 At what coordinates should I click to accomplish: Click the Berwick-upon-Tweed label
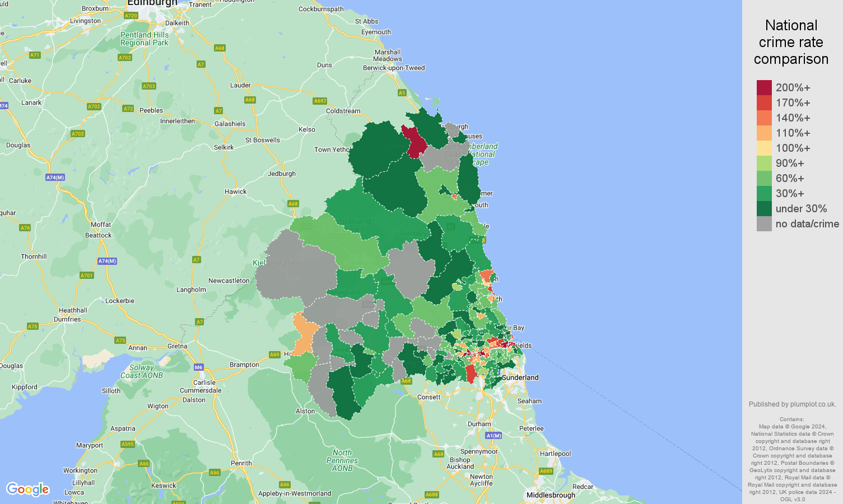(x=394, y=68)
